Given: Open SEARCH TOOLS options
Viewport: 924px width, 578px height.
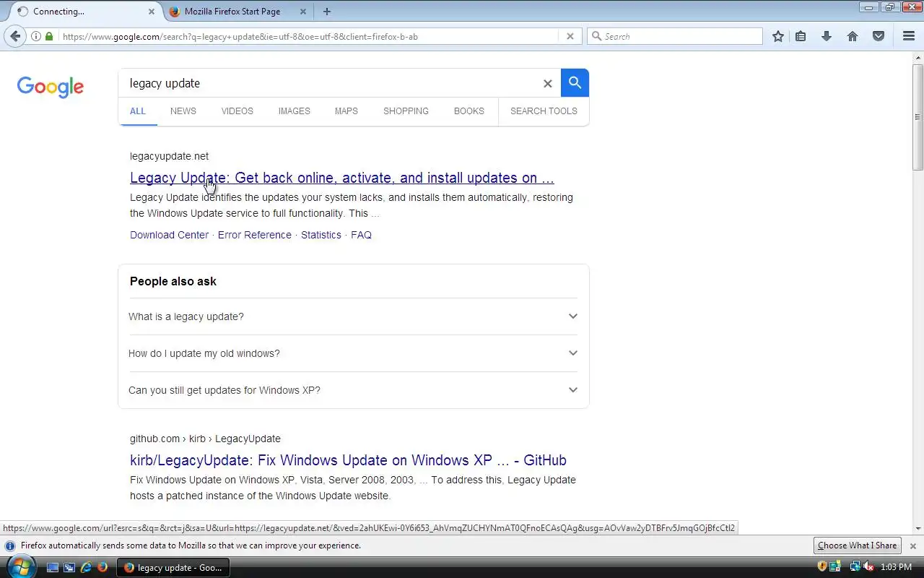Looking at the screenshot, I should (x=544, y=111).
